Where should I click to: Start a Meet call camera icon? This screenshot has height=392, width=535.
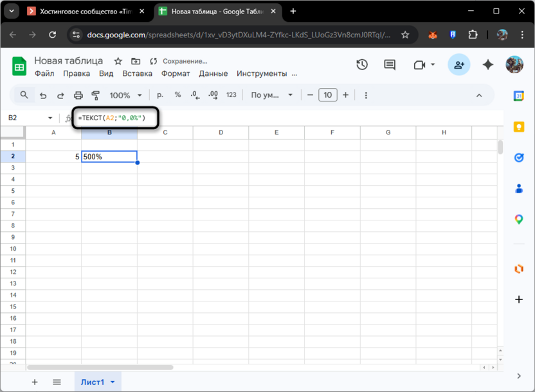419,65
